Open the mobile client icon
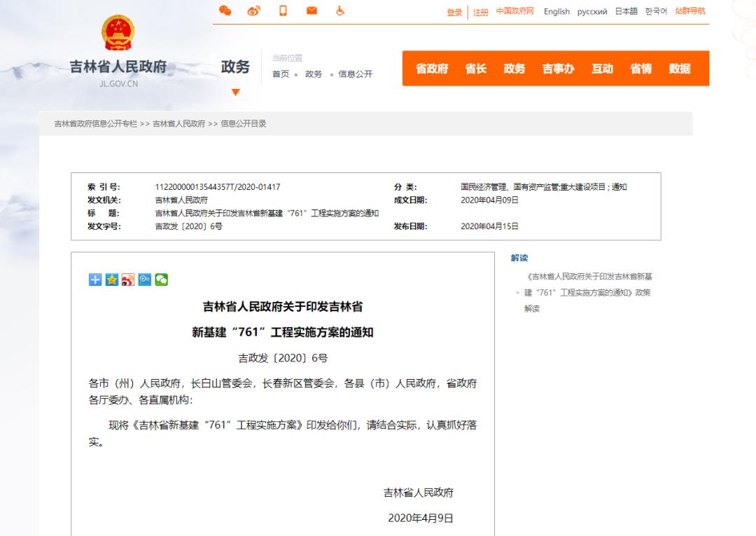The image size is (756, 536). coord(283,11)
